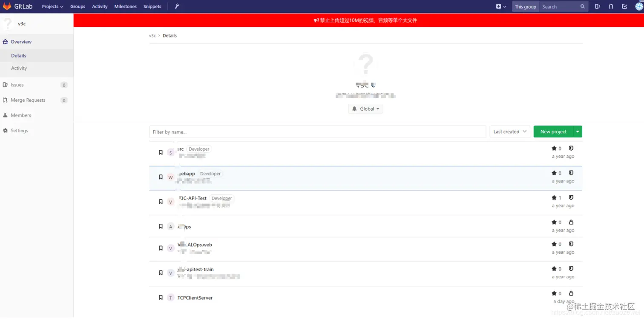Open the apitest-train project link
The width and height of the screenshot is (644, 320).
[x=195, y=269]
